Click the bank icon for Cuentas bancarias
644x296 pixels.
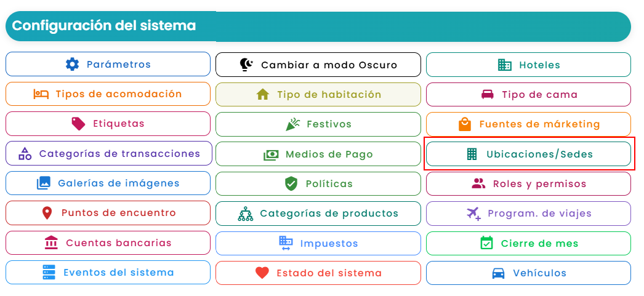(x=51, y=242)
